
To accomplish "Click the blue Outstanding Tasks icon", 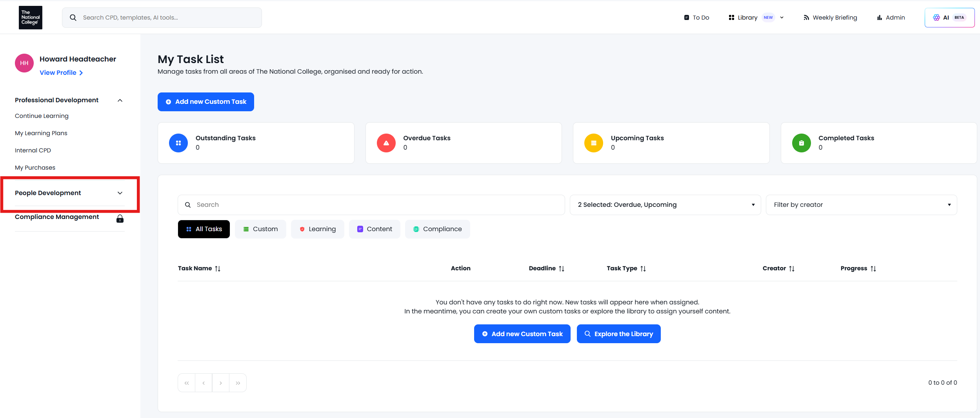I will [x=178, y=143].
